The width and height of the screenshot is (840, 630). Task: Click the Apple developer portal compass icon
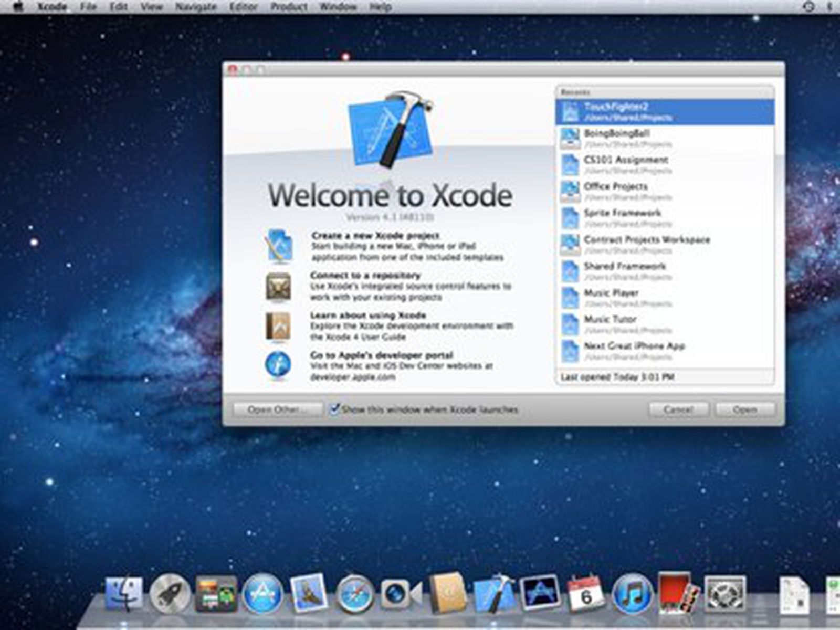tap(278, 365)
